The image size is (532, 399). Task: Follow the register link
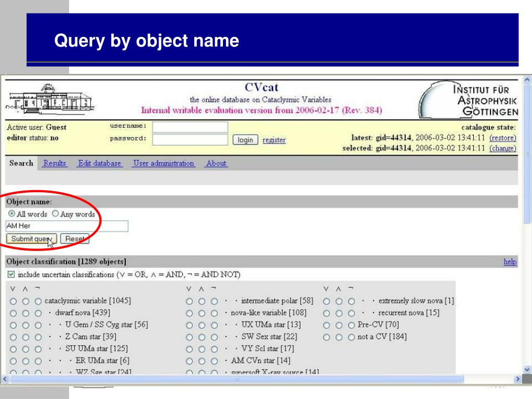pos(274,140)
